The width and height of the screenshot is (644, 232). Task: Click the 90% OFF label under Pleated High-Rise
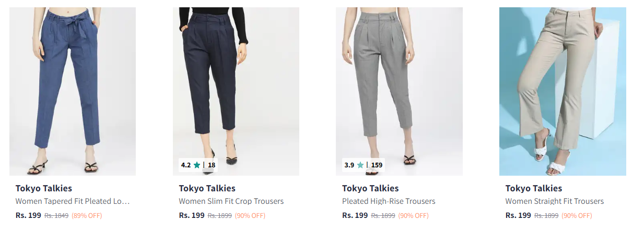pyautogui.click(x=414, y=215)
